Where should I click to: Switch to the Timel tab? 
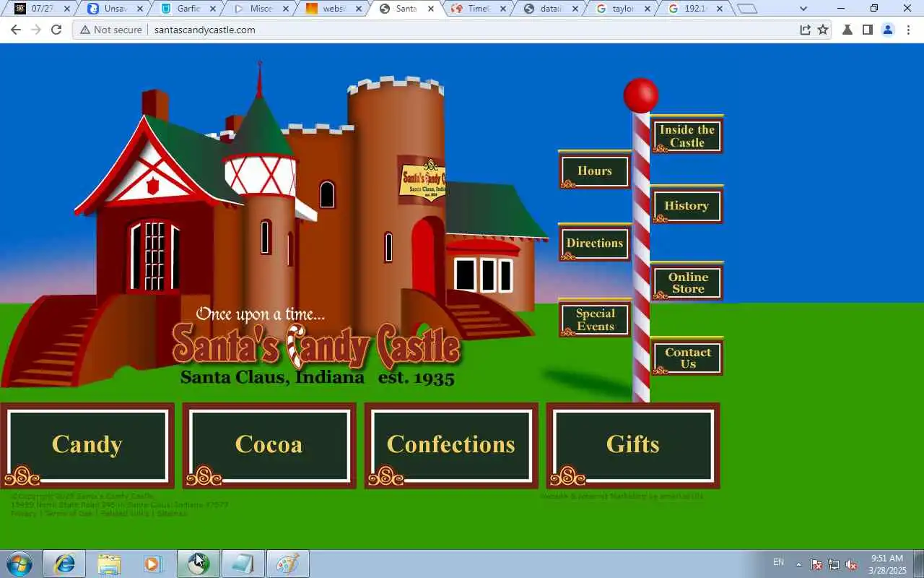(x=478, y=9)
